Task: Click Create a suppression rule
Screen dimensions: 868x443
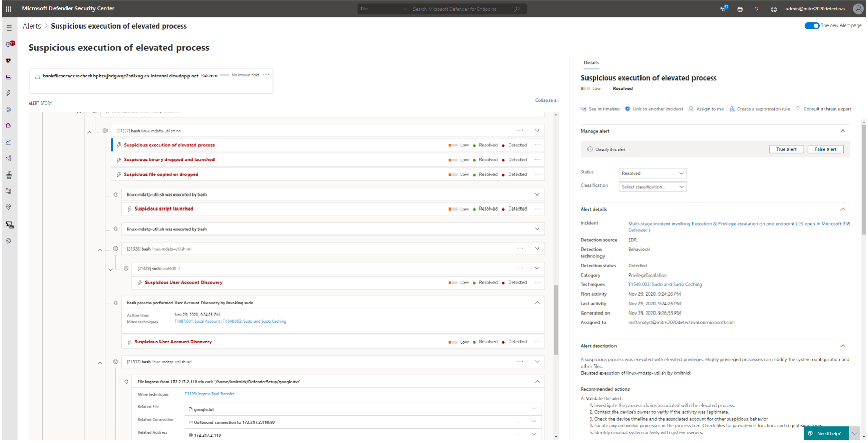Action: pos(759,109)
